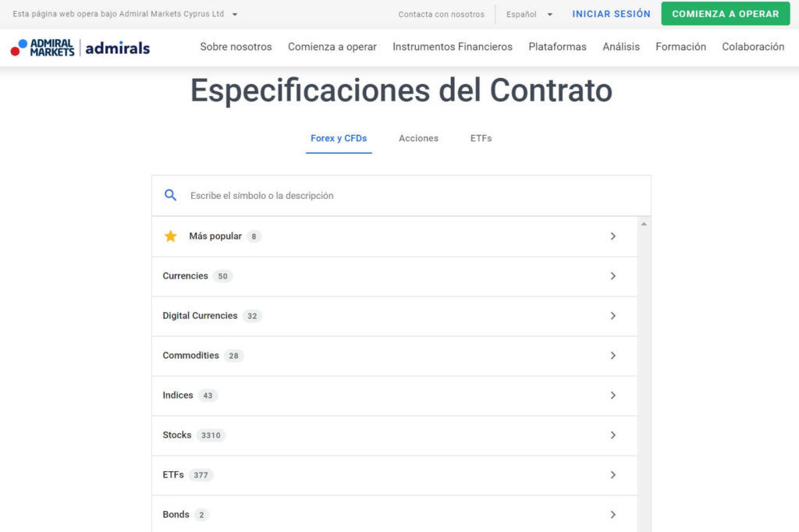Click the INICIAR SESIÓN link
This screenshot has height=532, width=799.
612,14
